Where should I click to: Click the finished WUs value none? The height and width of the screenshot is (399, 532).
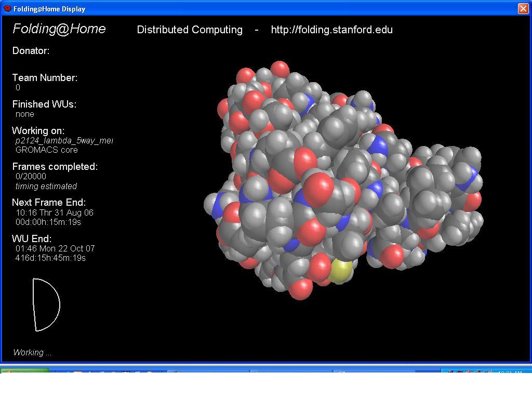[x=25, y=114]
